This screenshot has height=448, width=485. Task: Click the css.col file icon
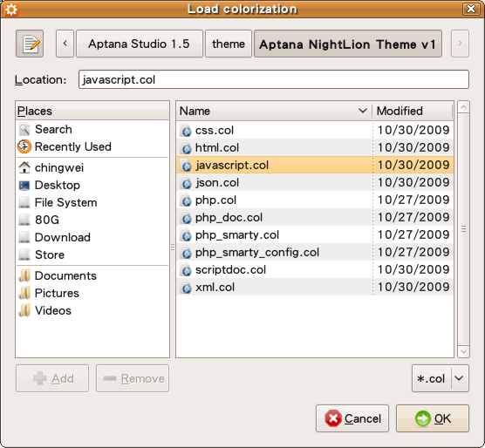point(186,131)
